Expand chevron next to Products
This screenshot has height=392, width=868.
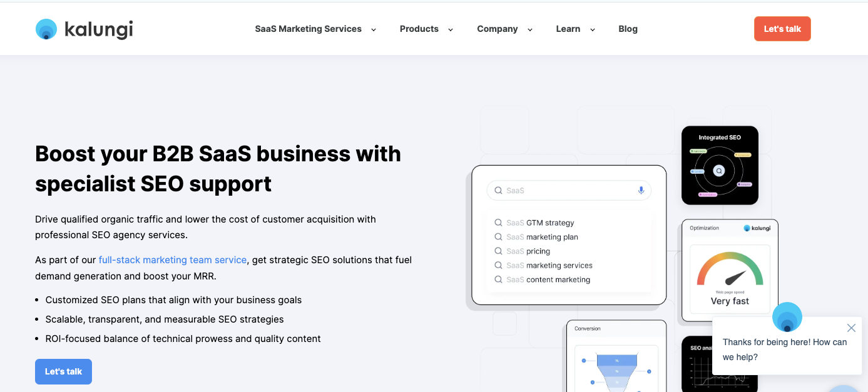450,29
